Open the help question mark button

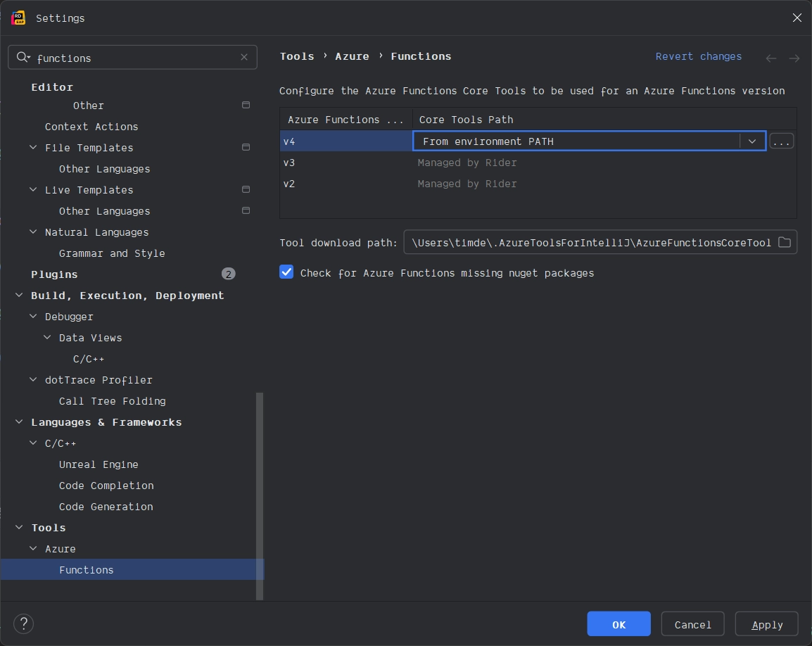pyautogui.click(x=23, y=623)
